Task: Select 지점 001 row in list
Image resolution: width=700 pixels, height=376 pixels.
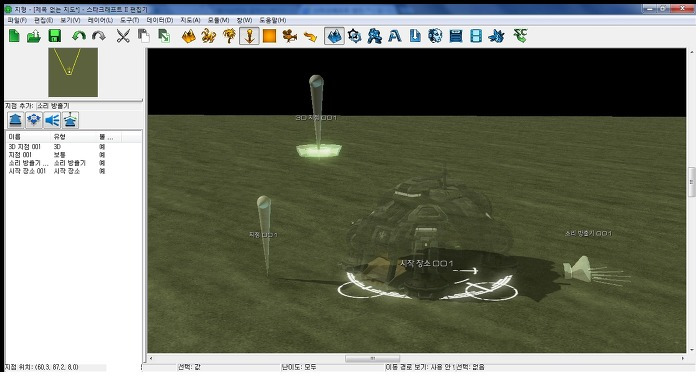Action: point(74,155)
